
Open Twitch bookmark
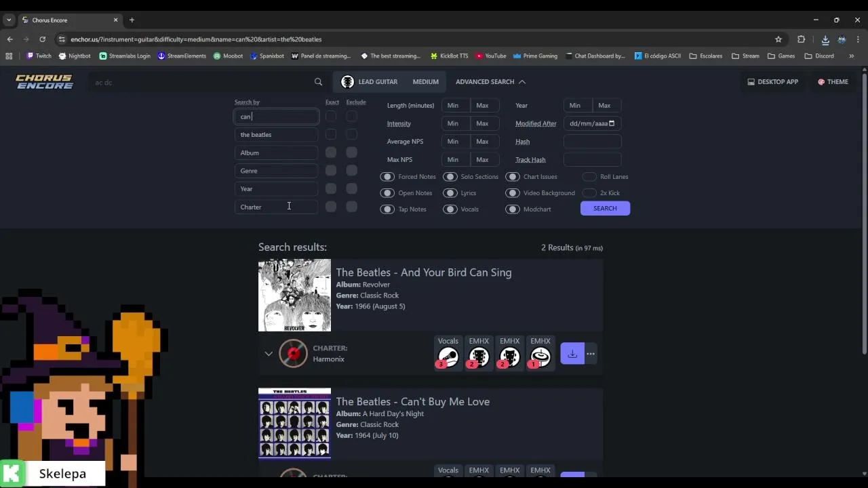39,56
